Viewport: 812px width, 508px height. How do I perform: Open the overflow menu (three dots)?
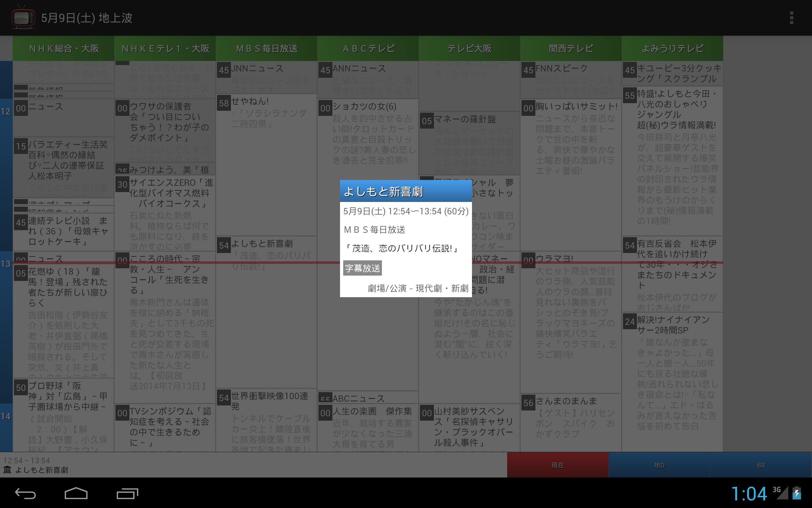pyautogui.click(x=791, y=18)
